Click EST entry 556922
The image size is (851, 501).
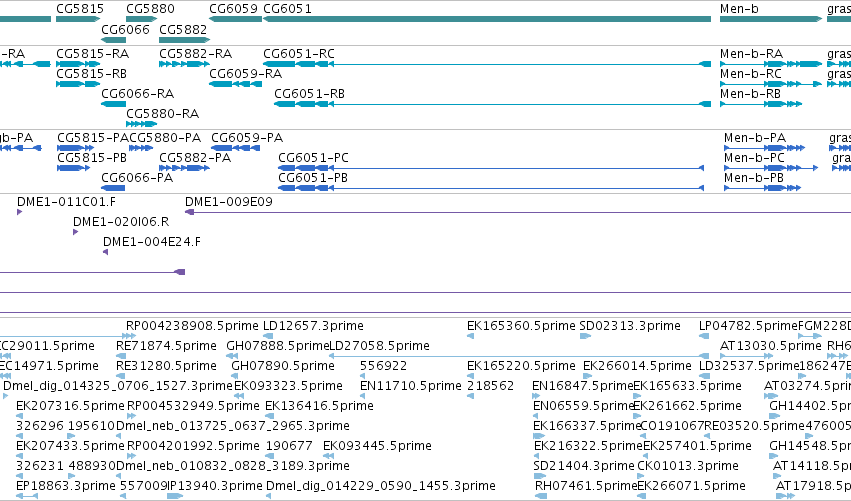coord(383,366)
